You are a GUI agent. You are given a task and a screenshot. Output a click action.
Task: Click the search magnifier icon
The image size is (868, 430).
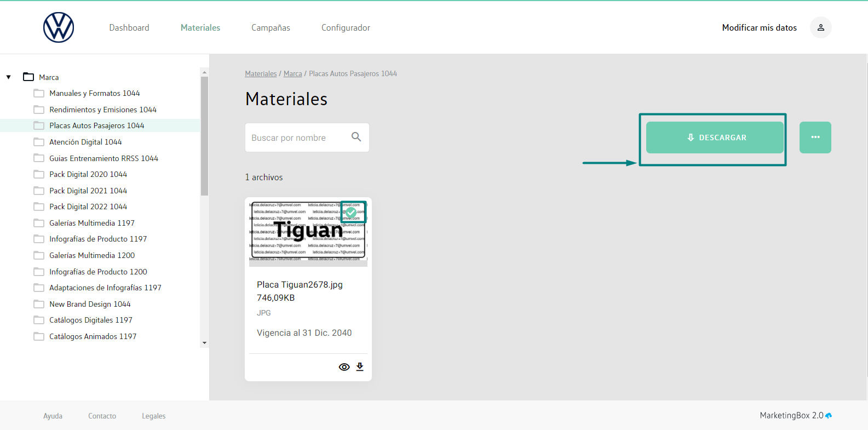click(x=356, y=137)
